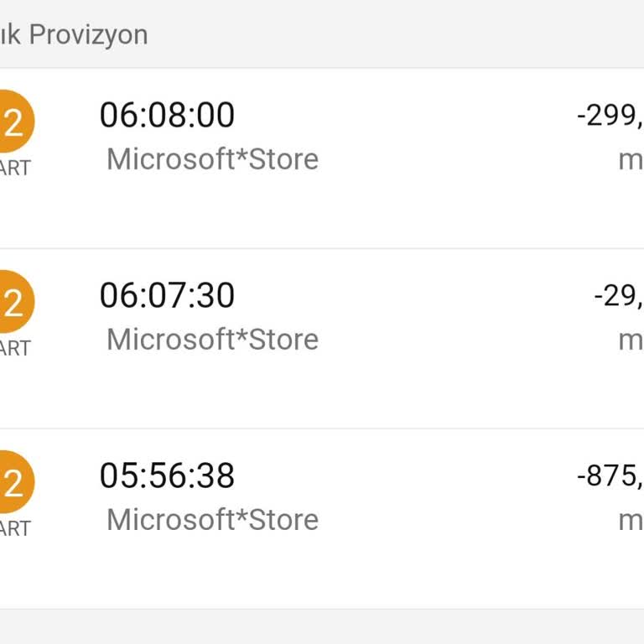Click the currency text below the -29 amount
Image resolution: width=644 pixels, height=644 pixels.
[631, 340]
